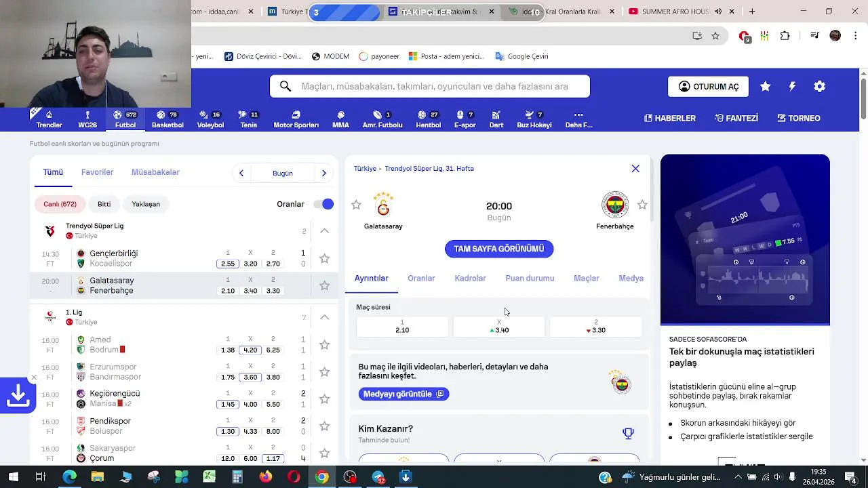Go to previous day arrow
The height and width of the screenshot is (488, 868).
point(241,173)
